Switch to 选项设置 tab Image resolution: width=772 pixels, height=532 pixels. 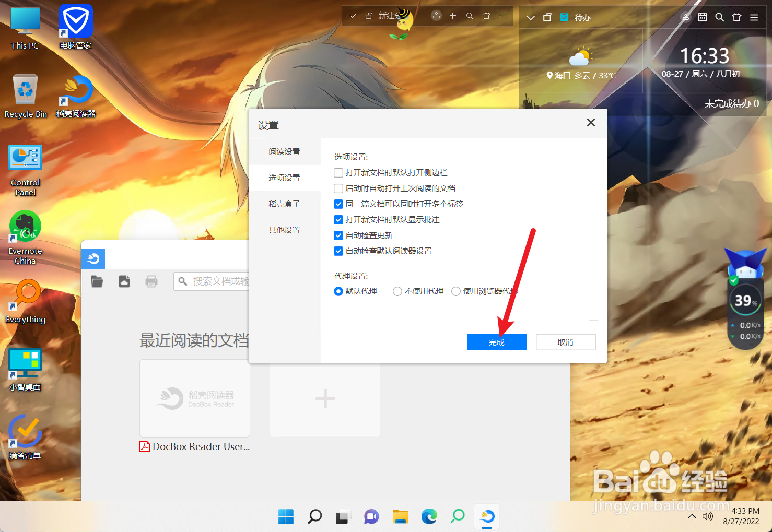(x=285, y=178)
